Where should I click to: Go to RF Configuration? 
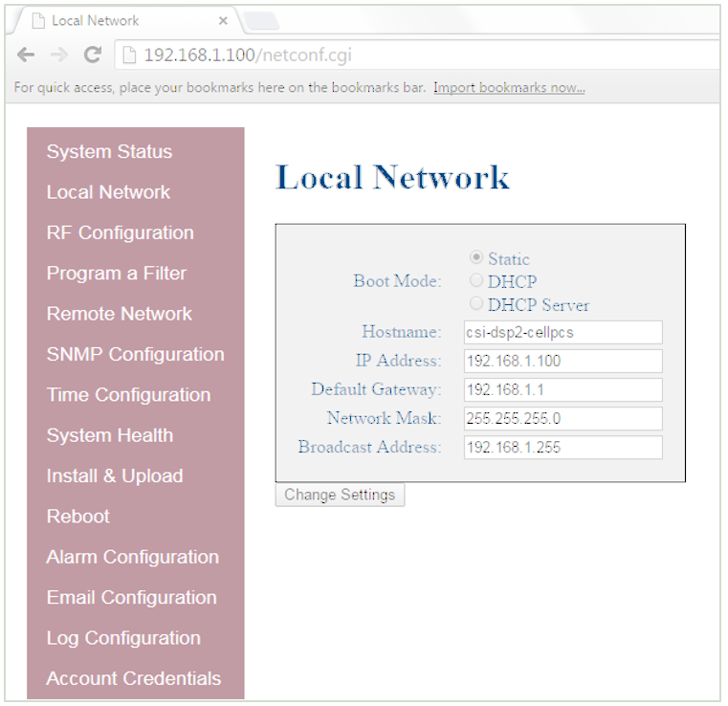(120, 232)
